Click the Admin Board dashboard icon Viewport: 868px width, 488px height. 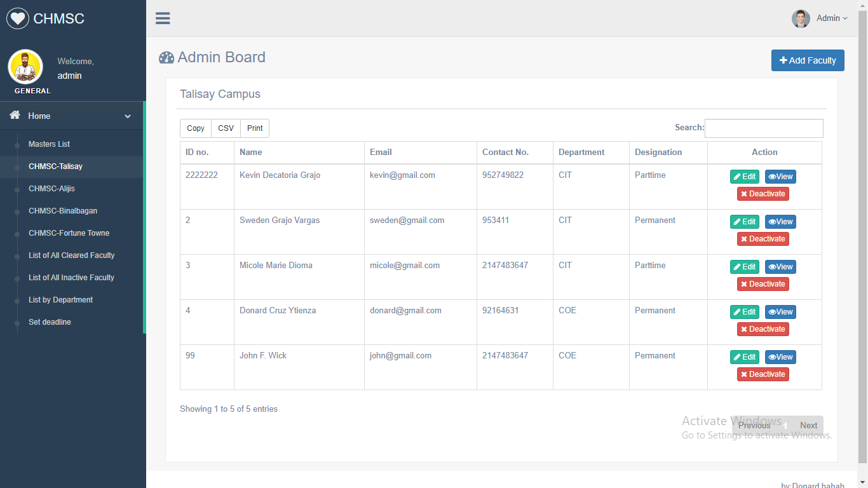click(166, 57)
